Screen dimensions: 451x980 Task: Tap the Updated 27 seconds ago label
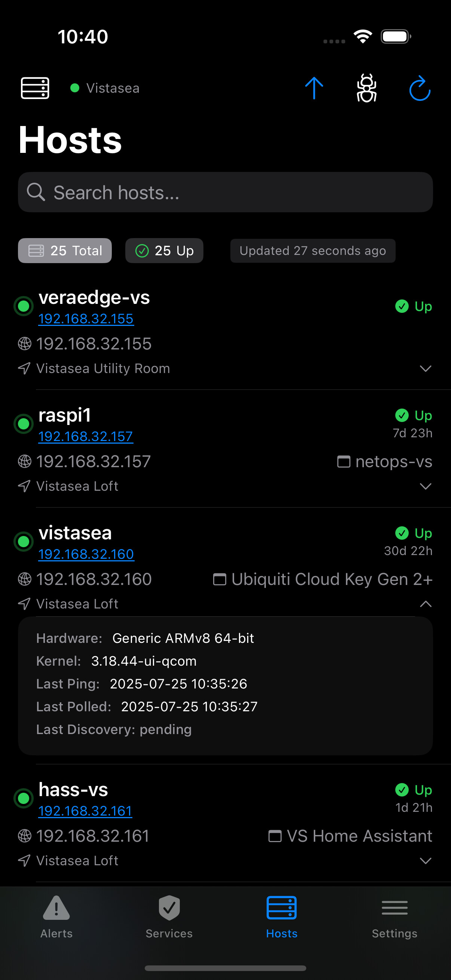pyautogui.click(x=313, y=251)
